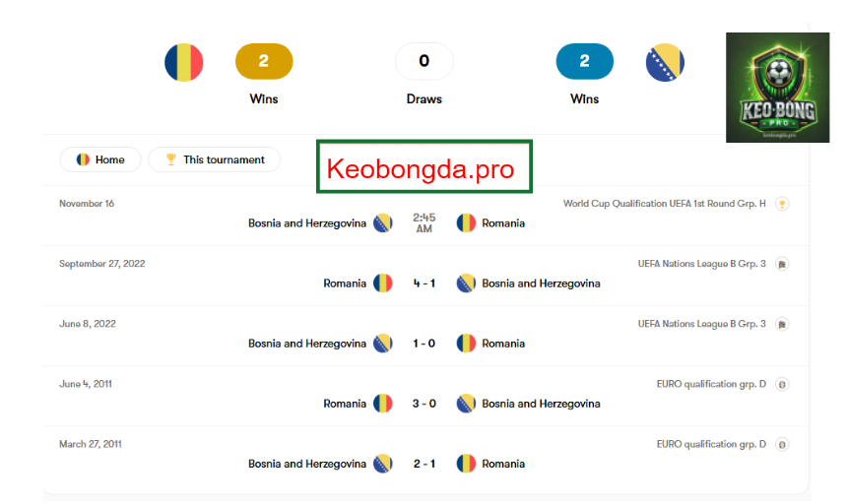Toggle the Home filter chip
This screenshot has height=504, width=848.
pyautogui.click(x=100, y=159)
